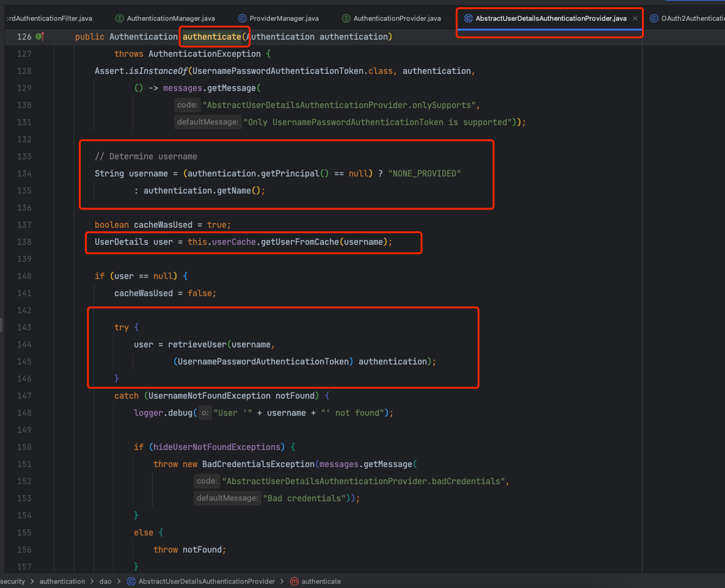Close the AbstractUserDetailsAuthenticationProvider.java tab

coord(635,18)
